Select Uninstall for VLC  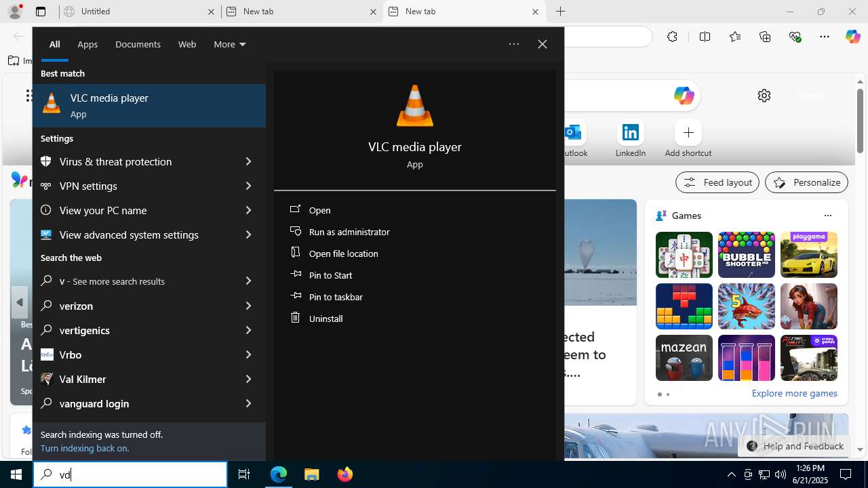(x=414, y=319)
